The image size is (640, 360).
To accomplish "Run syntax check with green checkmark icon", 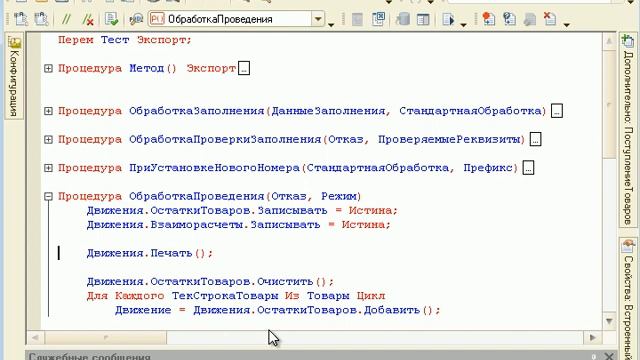I will (x=111, y=19).
